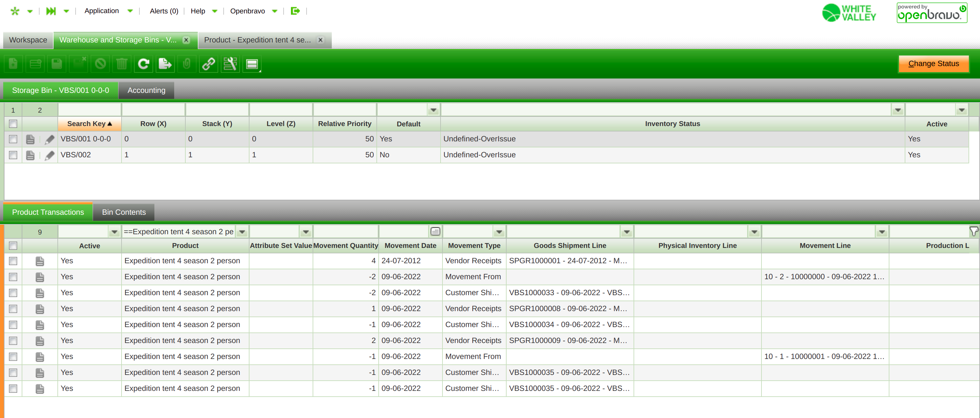Check the Vendor Receipts 24-07-2012 transaction row

(13, 261)
